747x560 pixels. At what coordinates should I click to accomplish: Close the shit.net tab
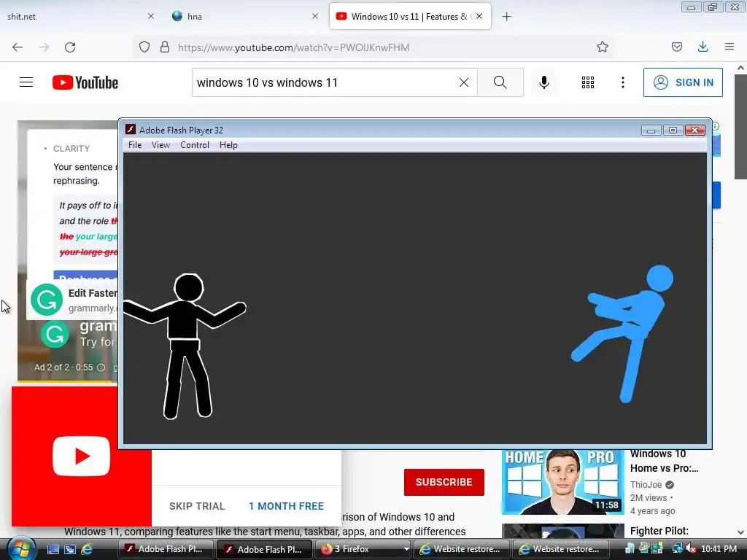pos(151,16)
